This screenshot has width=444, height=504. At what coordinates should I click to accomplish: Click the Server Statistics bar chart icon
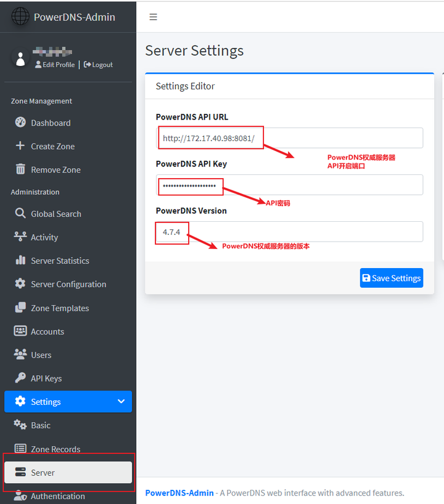tap(20, 260)
